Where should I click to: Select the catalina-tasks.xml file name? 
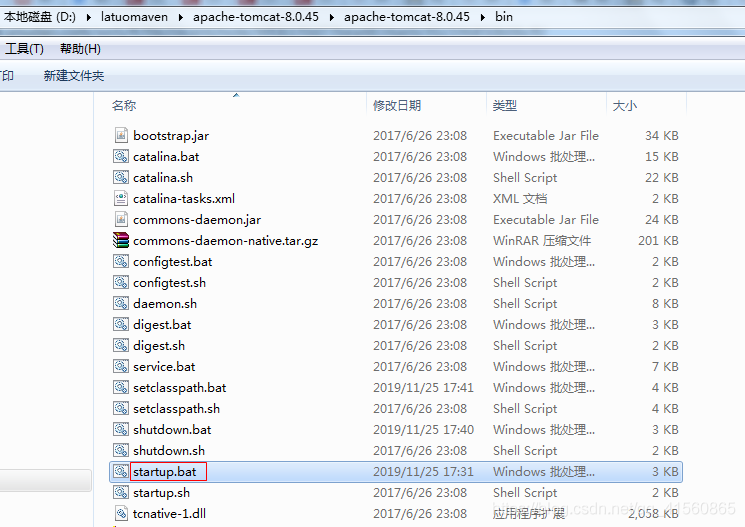click(184, 199)
